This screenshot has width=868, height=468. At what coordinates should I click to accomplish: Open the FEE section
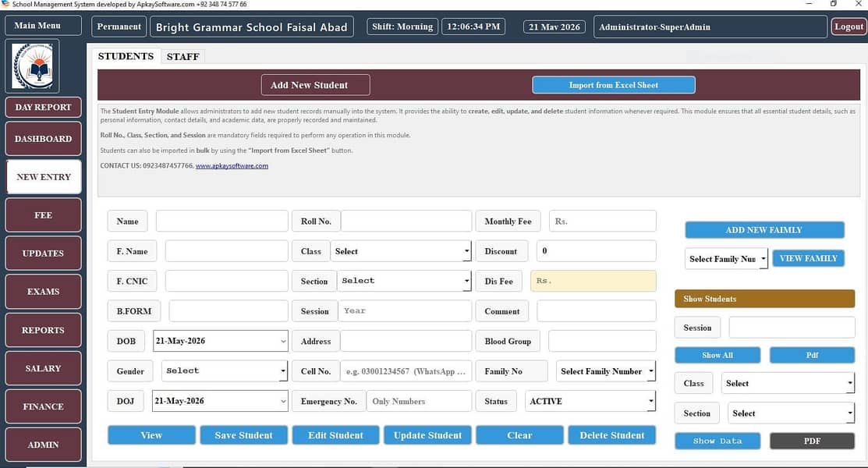pos(43,215)
